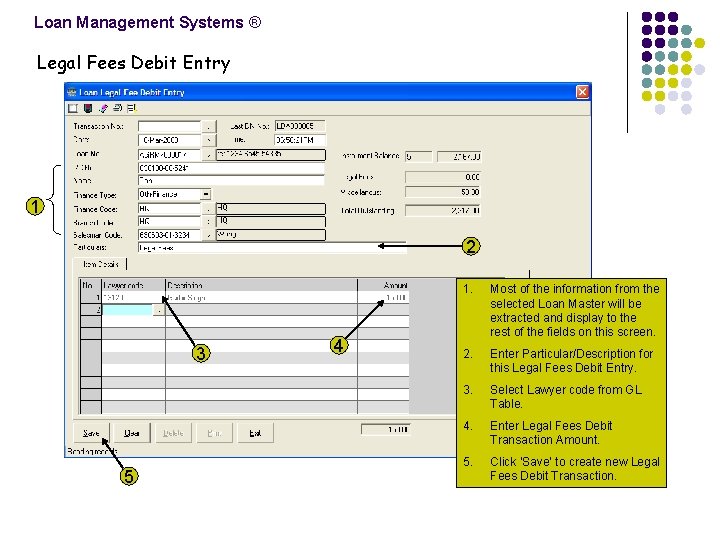Click the Amount column header
Viewport: 720px width, 540px height.
tap(383, 285)
